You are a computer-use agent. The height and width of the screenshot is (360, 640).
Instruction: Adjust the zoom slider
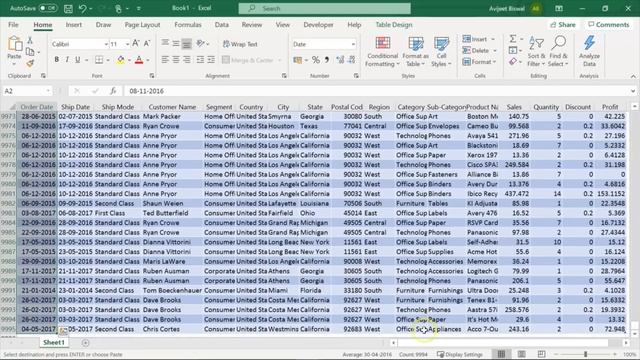point(585,354)
